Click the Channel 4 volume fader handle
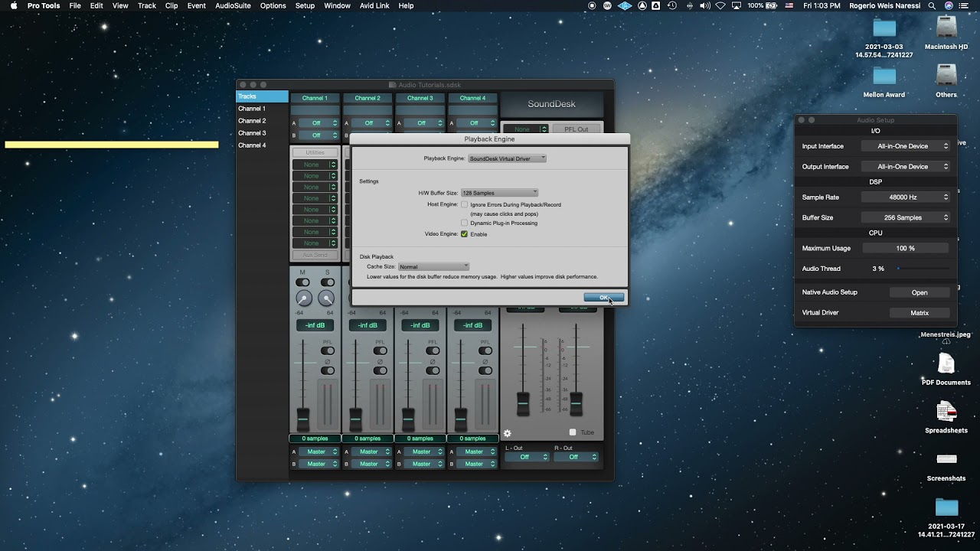980x551 pixels. coord(461,419)
